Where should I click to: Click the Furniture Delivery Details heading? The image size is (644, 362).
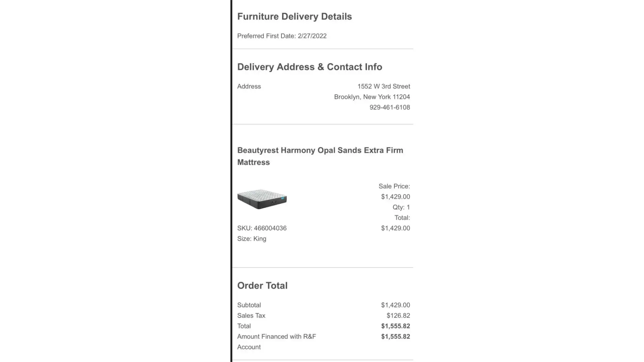pos(294,17)
